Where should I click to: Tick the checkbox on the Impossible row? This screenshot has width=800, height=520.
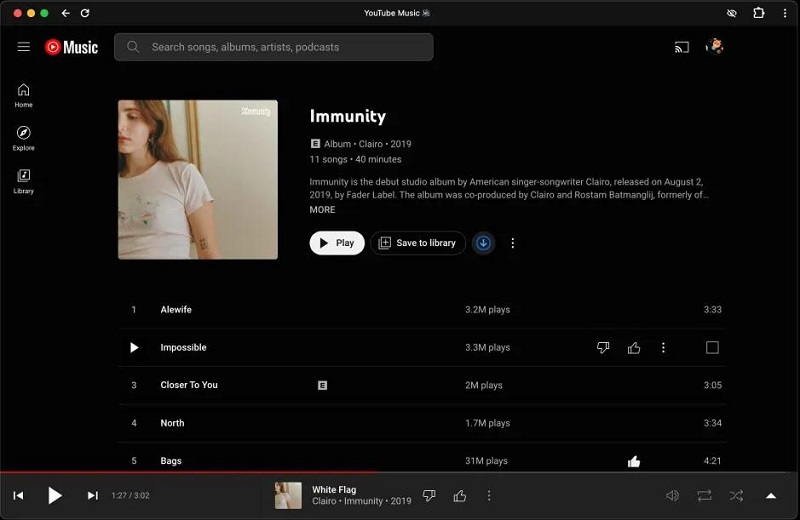(x=712, y=348)
